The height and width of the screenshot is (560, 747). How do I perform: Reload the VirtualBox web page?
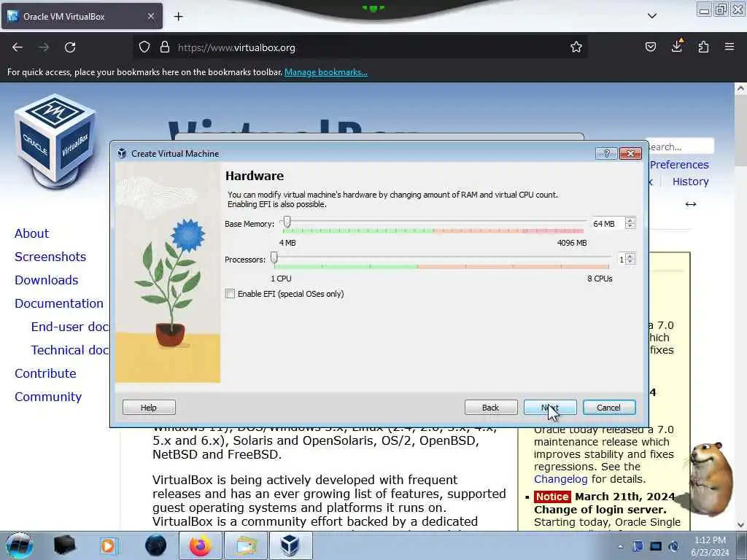[x=70, y=47]
